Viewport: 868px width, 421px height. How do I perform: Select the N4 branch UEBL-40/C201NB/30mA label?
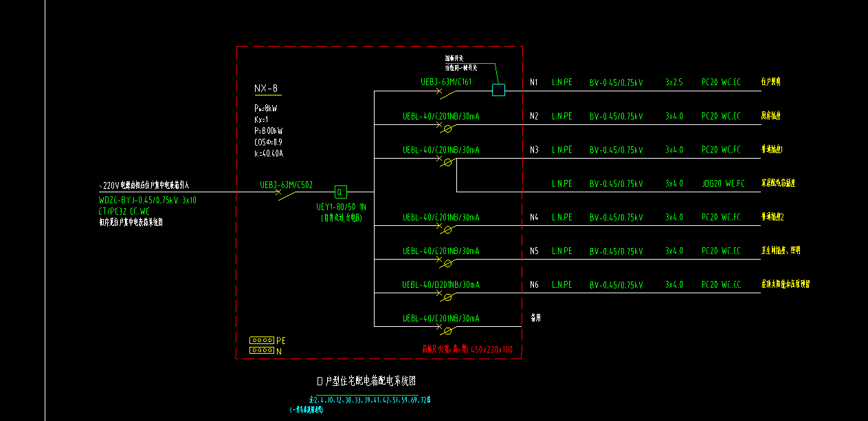click(x=441, y=217)
